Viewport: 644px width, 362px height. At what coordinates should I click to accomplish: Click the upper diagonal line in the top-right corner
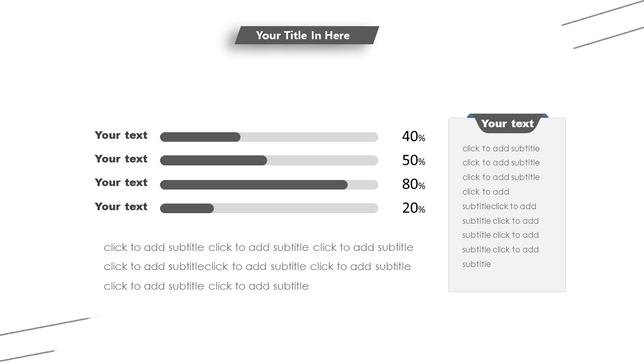click(602, 13)
